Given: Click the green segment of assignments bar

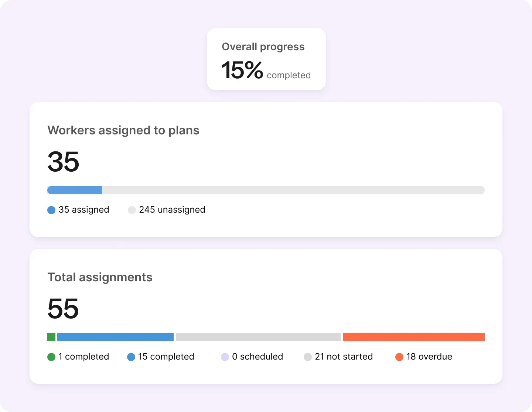Looking at the screenshot, I should coord(51,337).
